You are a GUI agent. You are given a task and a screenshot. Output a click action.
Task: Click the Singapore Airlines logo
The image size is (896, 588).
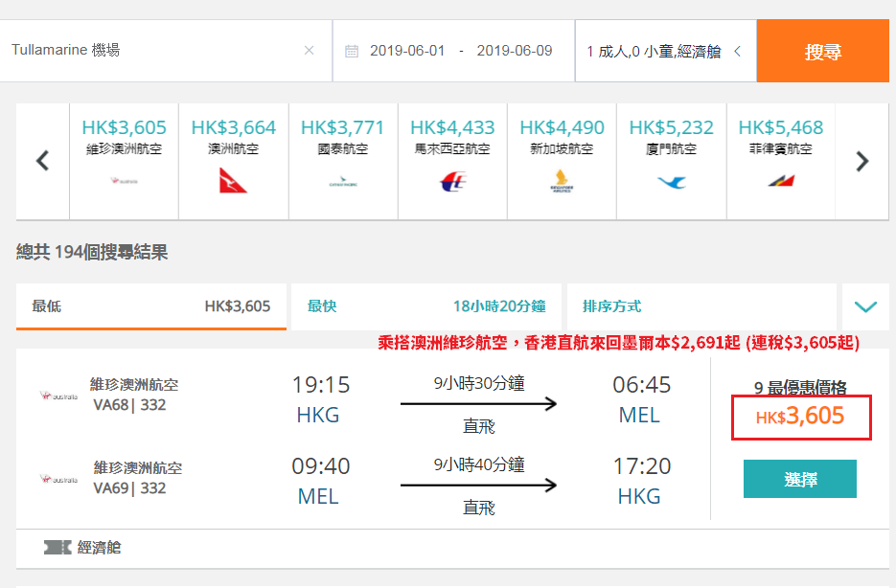562,181
